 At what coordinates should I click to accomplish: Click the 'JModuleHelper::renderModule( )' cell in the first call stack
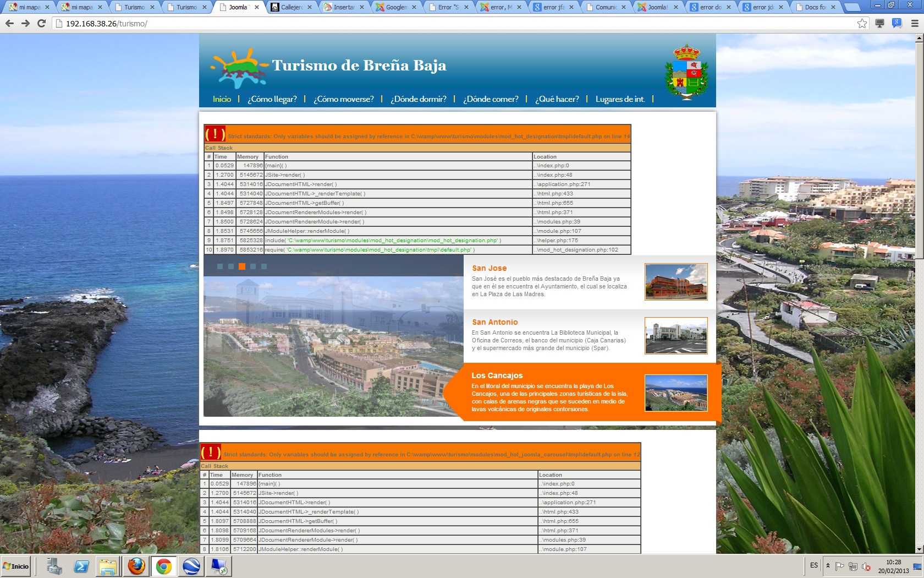(x=398, y=231)
